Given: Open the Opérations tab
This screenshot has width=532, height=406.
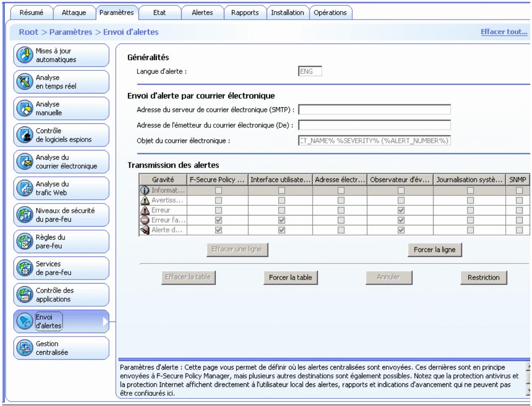Looking at the screenshot, I should click(330, 13).
